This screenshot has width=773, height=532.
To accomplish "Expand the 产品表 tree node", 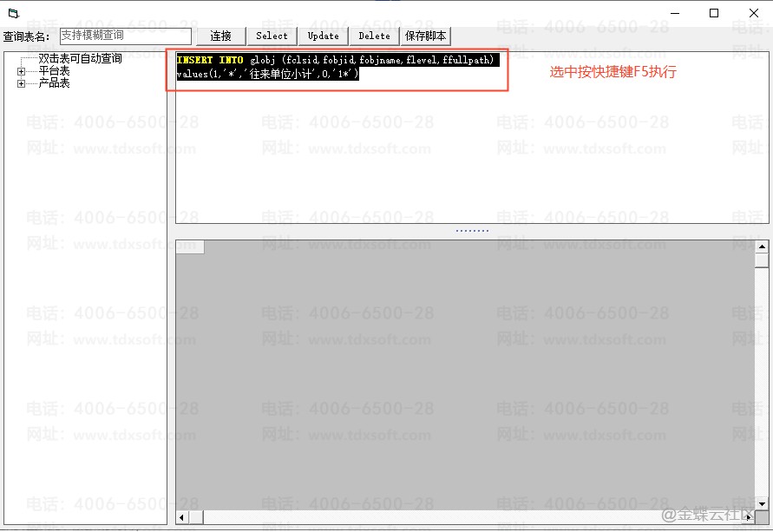I will click(21, 83).
